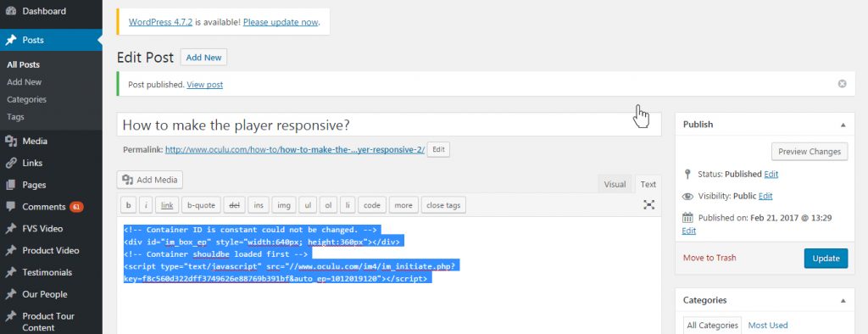The width and height of the screenshot is (868, 334).
Task: Open the Pages sidebar icon
Action: click(10, 185)
